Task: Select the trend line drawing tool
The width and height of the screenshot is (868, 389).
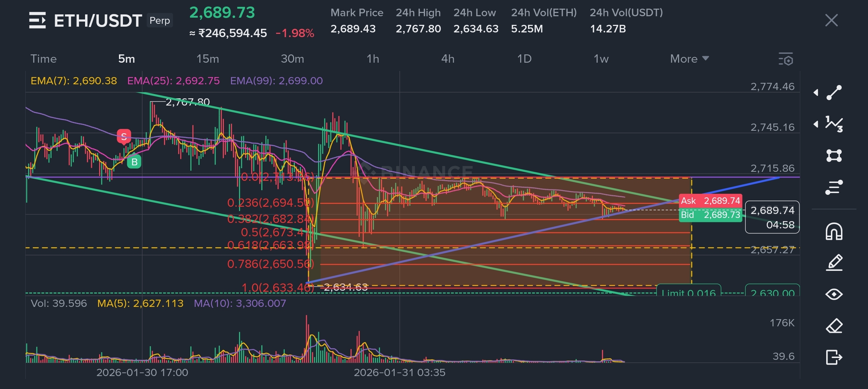Action: tap(834, 93)
